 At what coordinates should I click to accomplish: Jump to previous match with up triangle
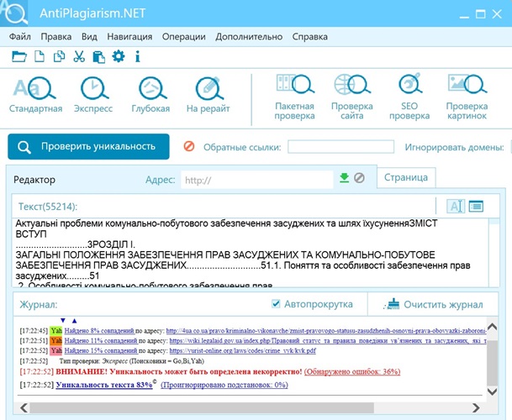coord(75,321)
